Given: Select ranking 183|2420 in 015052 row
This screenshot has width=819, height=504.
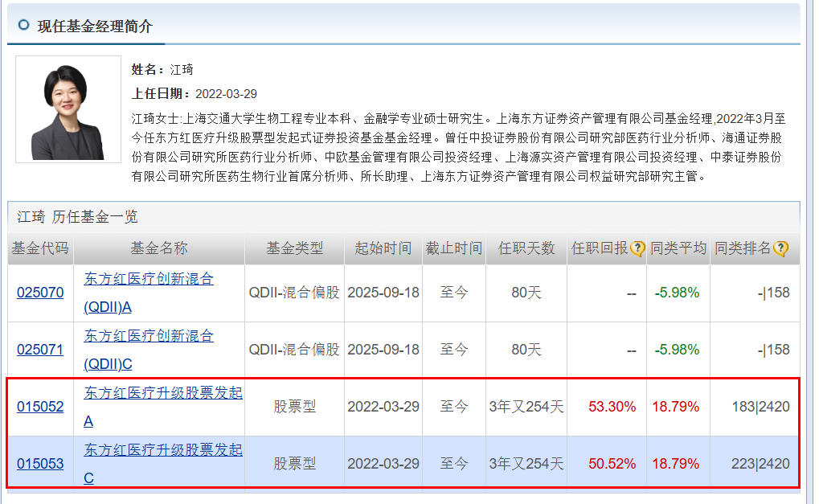Looking at the screenshot, I should coord(760,407).
